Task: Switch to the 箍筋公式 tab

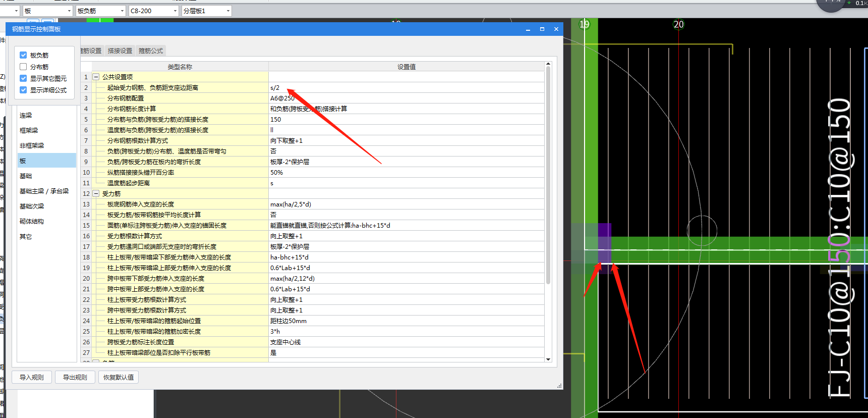Action: pyautogui.click(x=151, y=51)
